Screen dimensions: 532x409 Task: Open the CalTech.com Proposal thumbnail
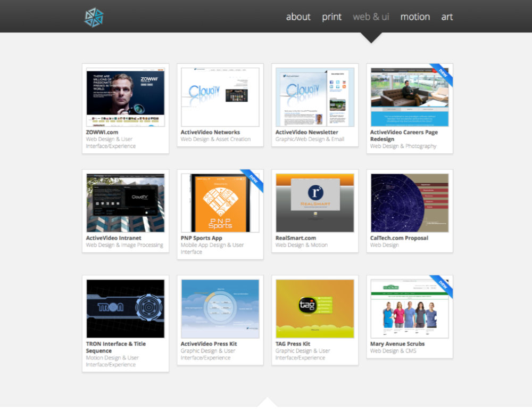coord(410,203)
